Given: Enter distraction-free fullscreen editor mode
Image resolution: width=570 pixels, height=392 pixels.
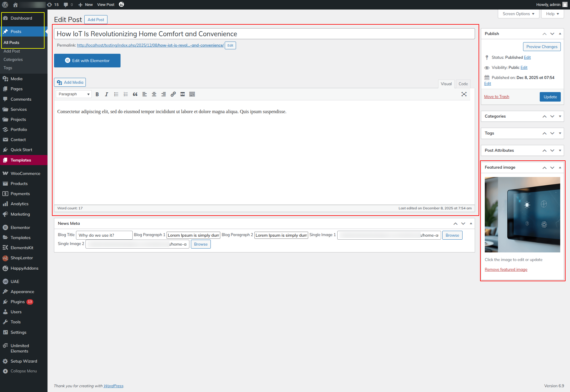Looking at the screenshot, I should click(464, 94).
